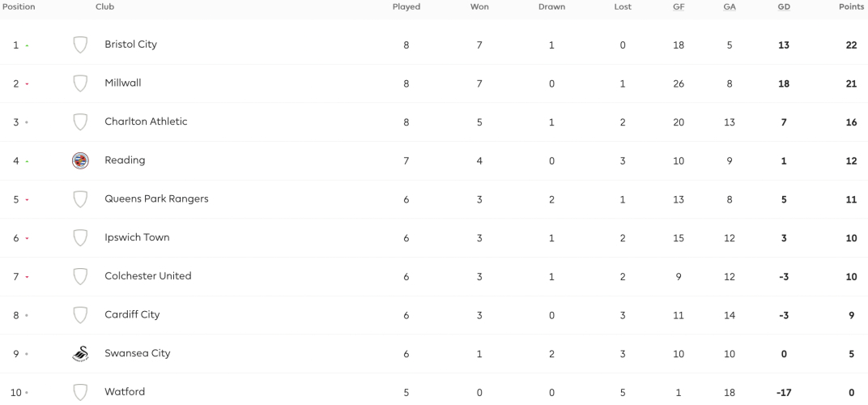This screenshot has height=405, width=868.
Task: Click the Bristol City club crest icon
Action: coord(80,45)
